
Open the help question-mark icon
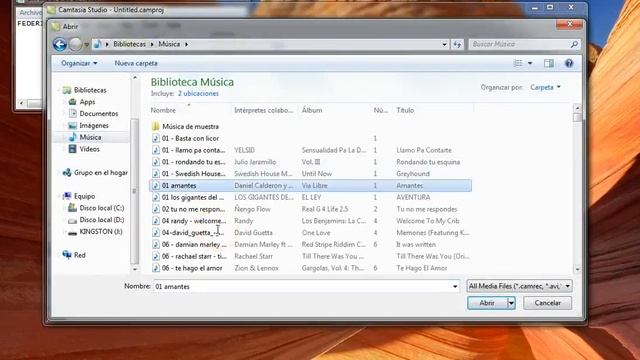[x=569, y=63]
